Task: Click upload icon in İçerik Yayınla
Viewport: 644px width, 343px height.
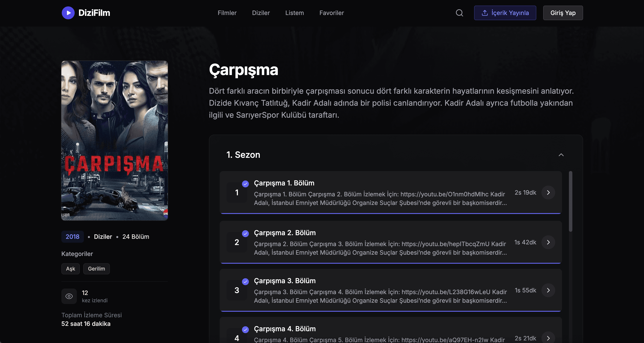Action: point(484,13)
